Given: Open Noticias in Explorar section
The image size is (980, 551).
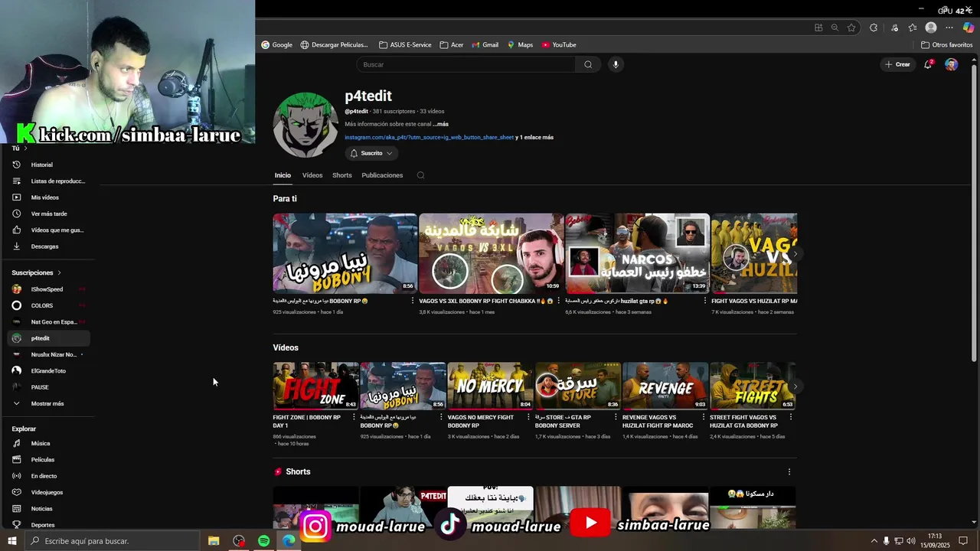Looking at the screenshot, I should pyautogui.click(x=48, y=509).
